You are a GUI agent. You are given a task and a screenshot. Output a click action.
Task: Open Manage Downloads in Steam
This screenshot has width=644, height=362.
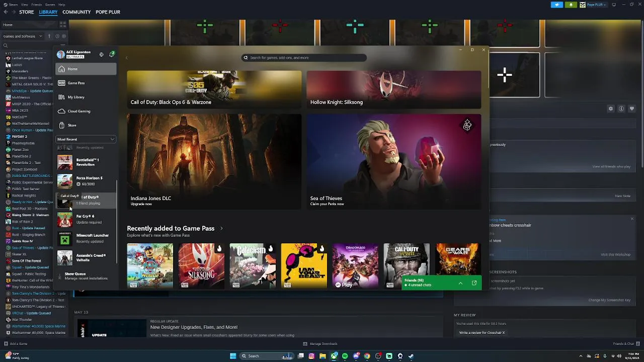[x=320, y=344]
